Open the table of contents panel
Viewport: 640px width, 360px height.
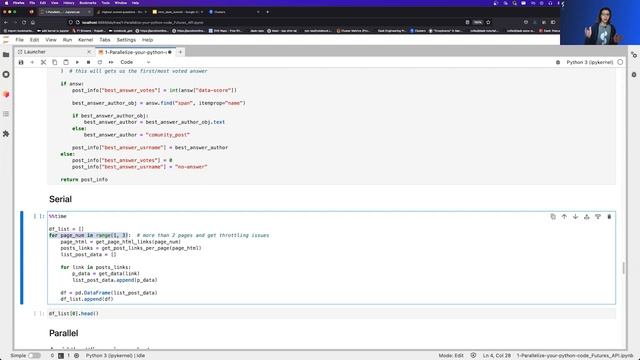(x=6, y=114)
